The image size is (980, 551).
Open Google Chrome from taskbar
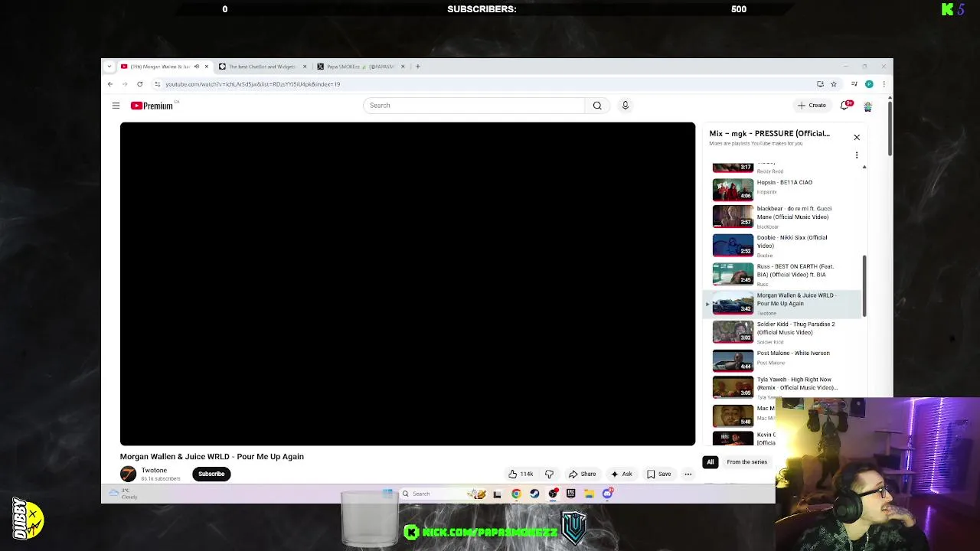(516, 494)
